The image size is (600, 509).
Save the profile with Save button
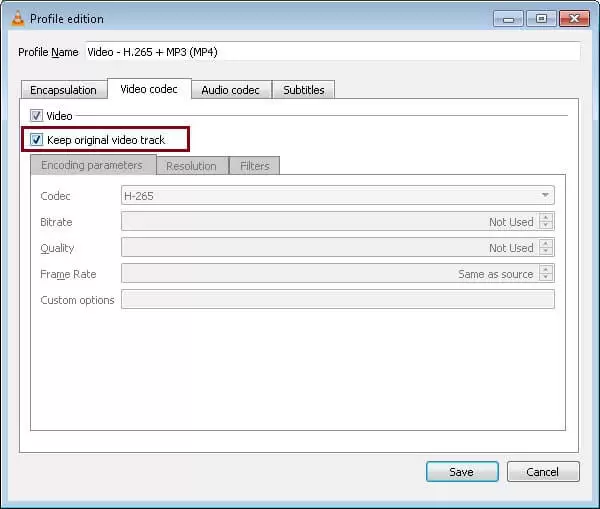pos(462,471)
